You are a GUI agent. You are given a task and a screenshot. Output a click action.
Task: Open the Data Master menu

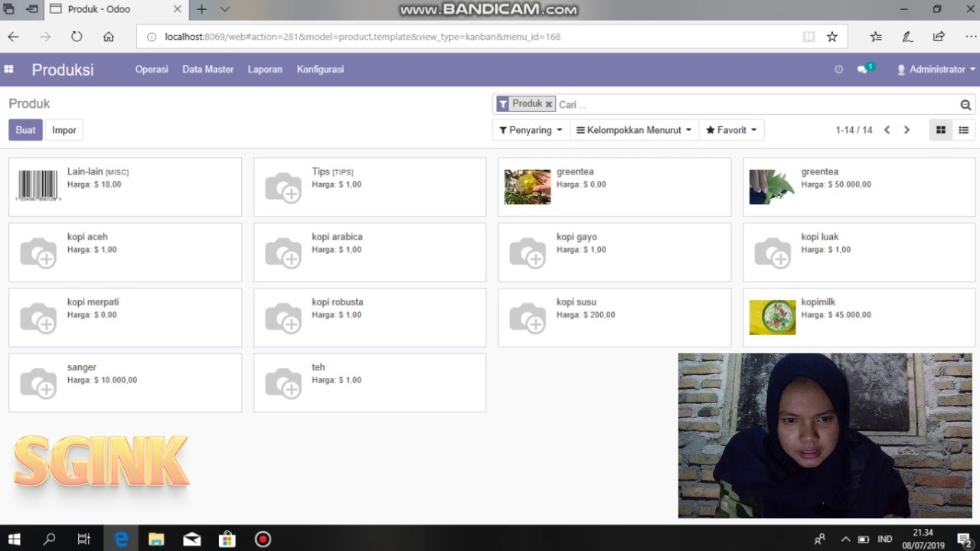pos(207,69)
